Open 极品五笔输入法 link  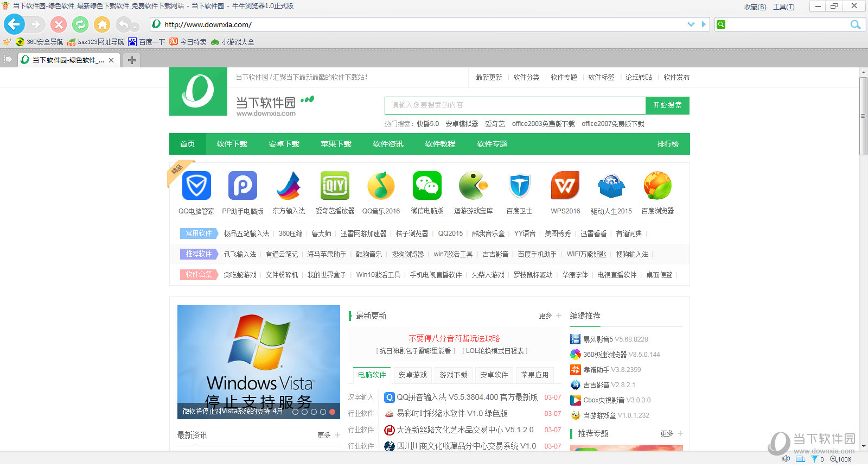[246, 233]
